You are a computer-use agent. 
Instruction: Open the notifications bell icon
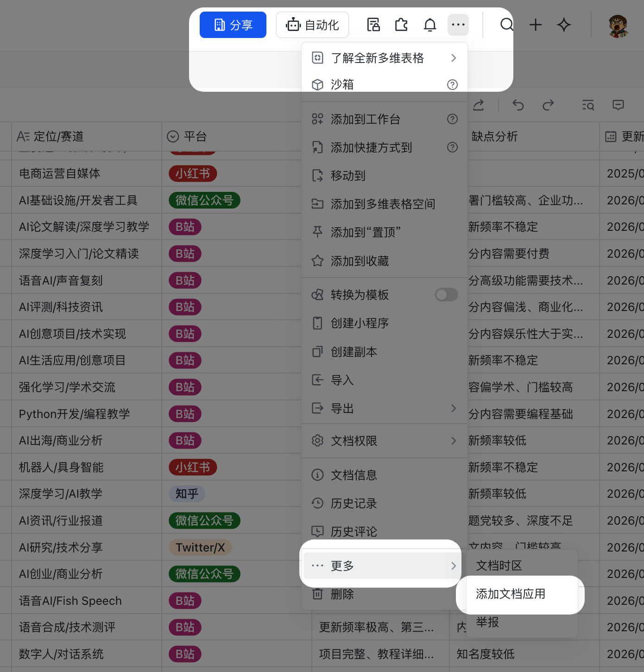[430, 25]
